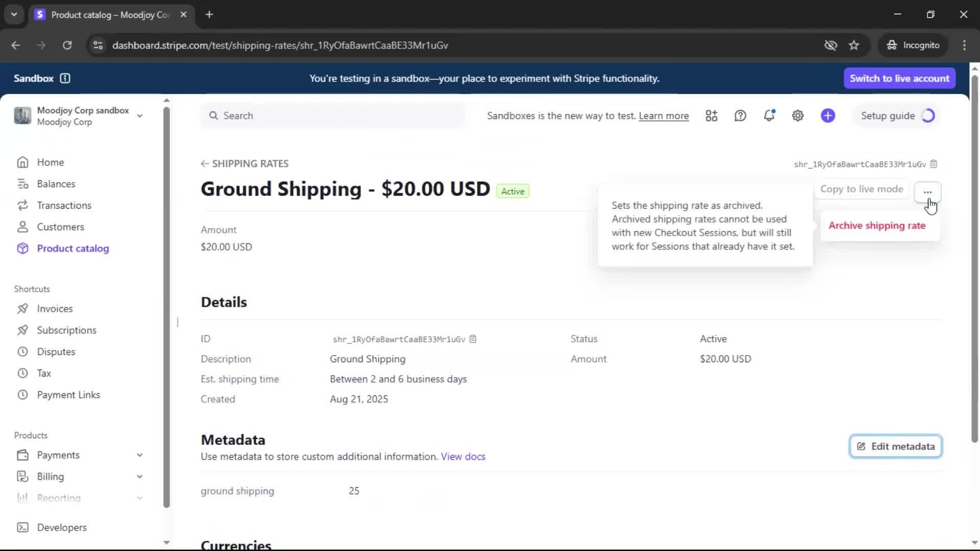The height and width of the screenshot is (551, 980).
Task: Click 'Between 2 and 6 business days'
Action: click(398, 379)
